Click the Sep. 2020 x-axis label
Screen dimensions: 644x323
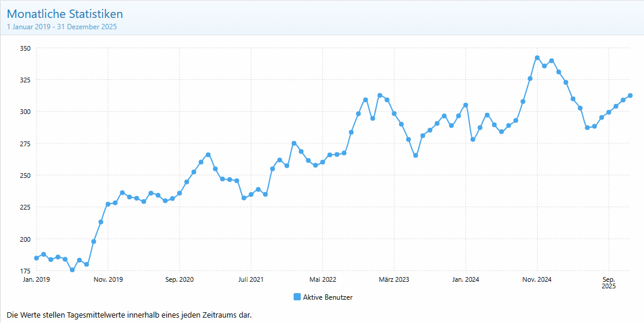[179, 279]
